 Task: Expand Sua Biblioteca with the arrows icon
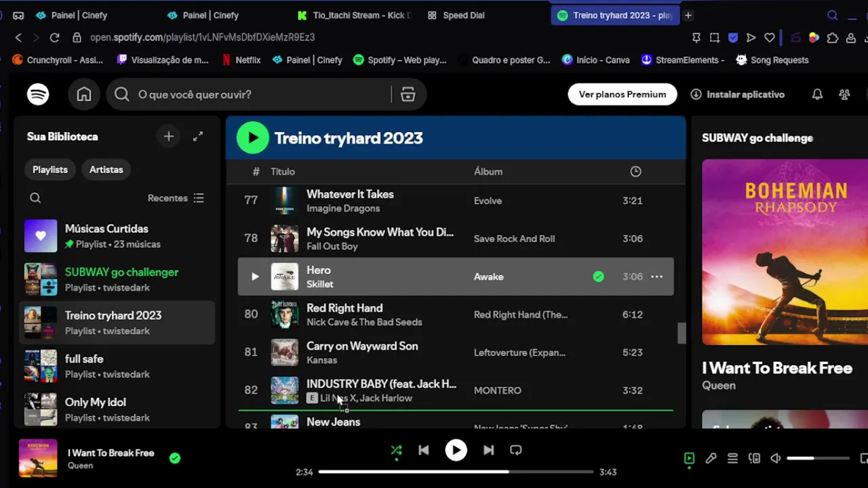coord(198,136)
